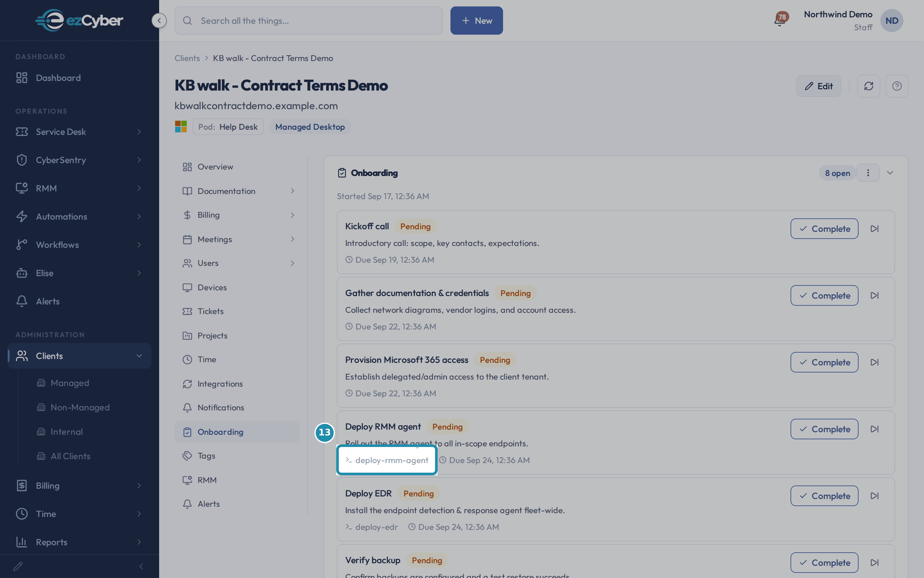Expand Workflows menu
The image size is (924, 578).
(80, 245)
